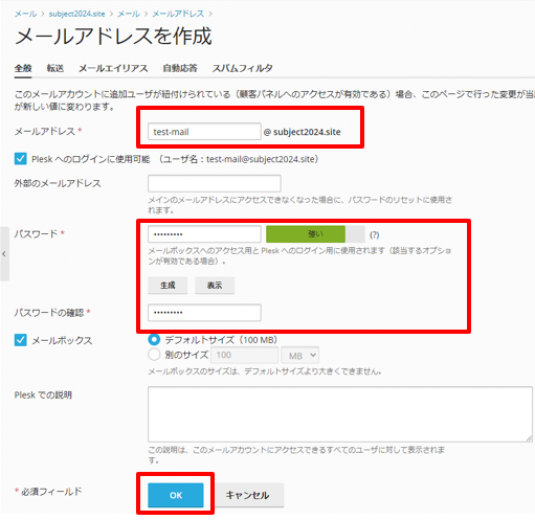Switch to the 転送 tab
Viewport: 535px width, 520px height.
click(55, 68)
